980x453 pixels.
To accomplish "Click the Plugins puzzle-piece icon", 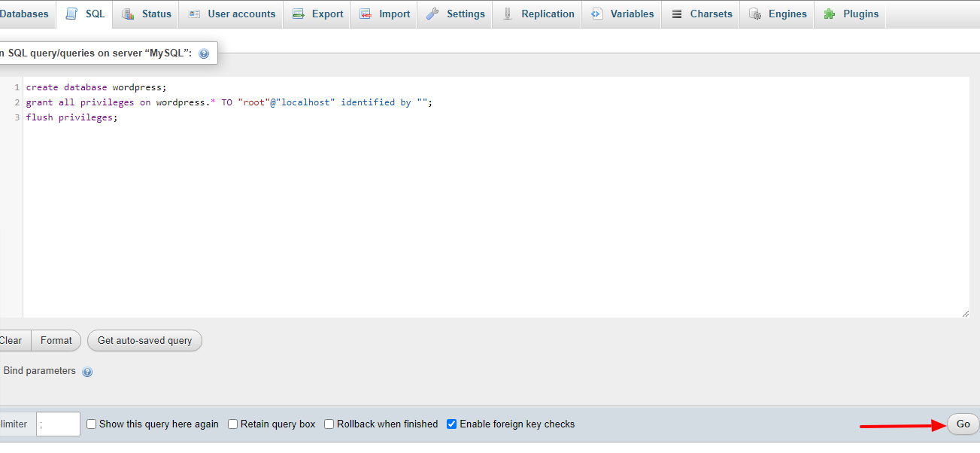I will (x=830, y=14).
